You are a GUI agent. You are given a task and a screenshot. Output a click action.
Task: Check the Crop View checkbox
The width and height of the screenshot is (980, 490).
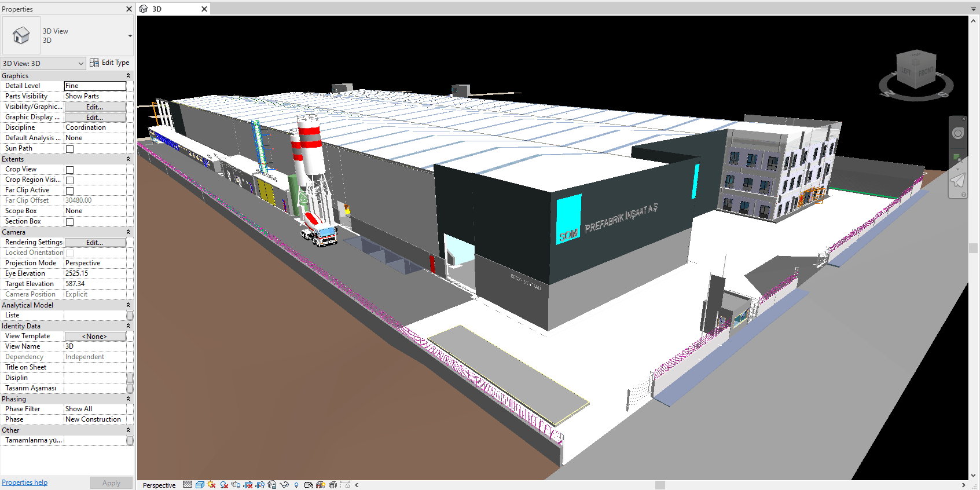(70, 170)
